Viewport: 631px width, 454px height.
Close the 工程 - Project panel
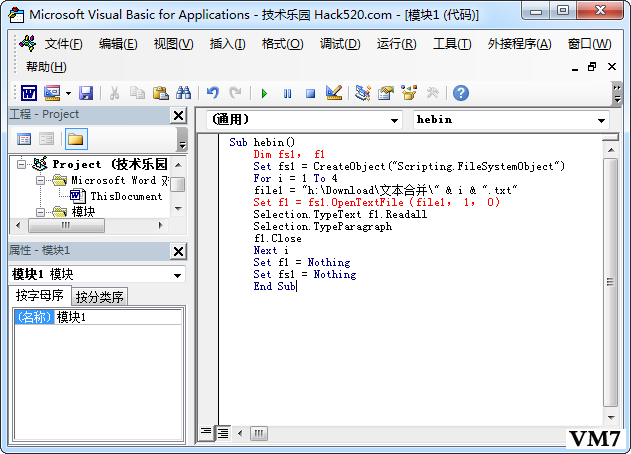(178, 116)
